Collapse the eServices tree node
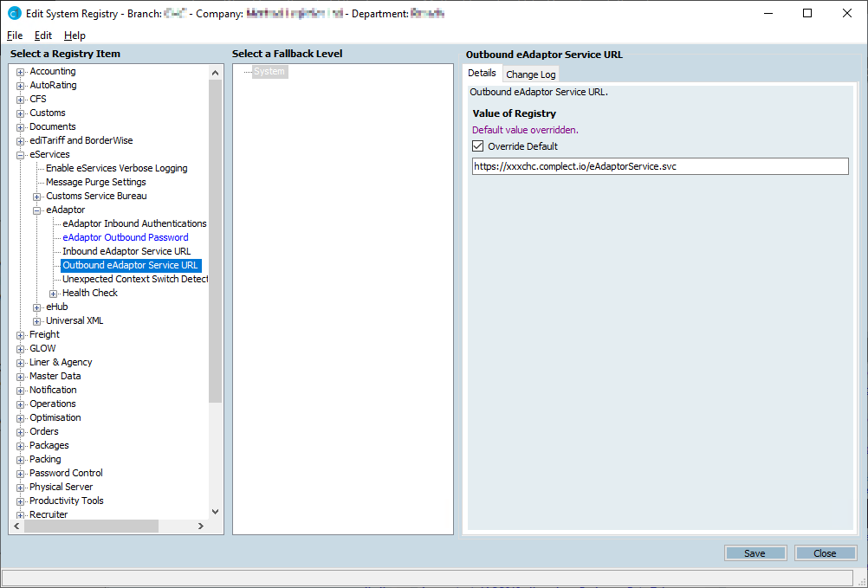868x588 pixels. (x=19, y=154)
